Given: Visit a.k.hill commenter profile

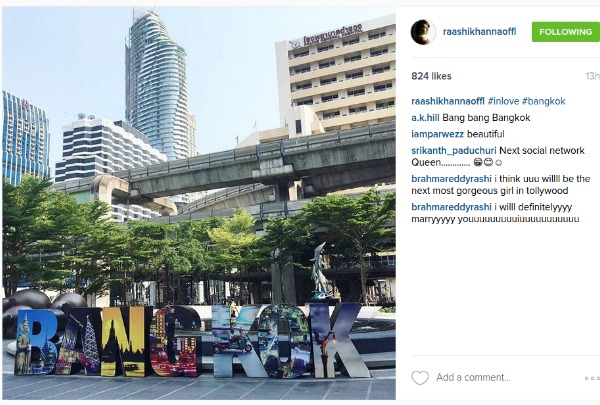Looking at the screenshot, I should [x=425, y=118].
